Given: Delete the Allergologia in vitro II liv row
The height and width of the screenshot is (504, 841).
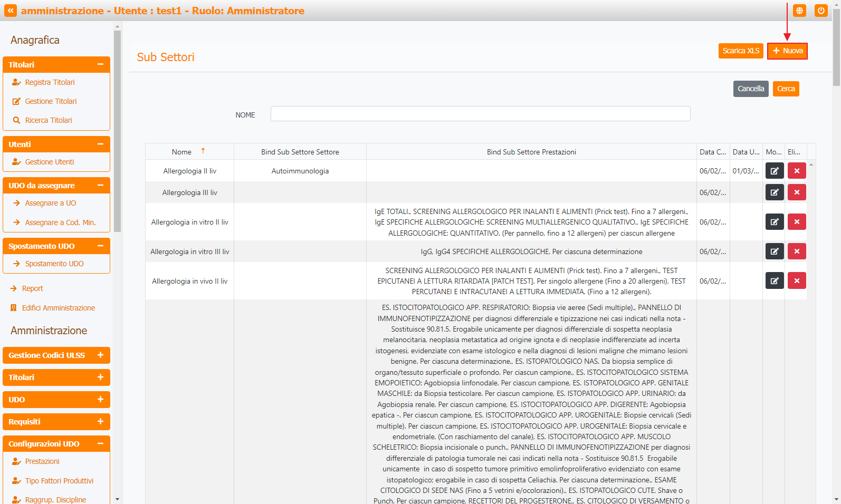Looking at the screenshot, I should (796, 222).
